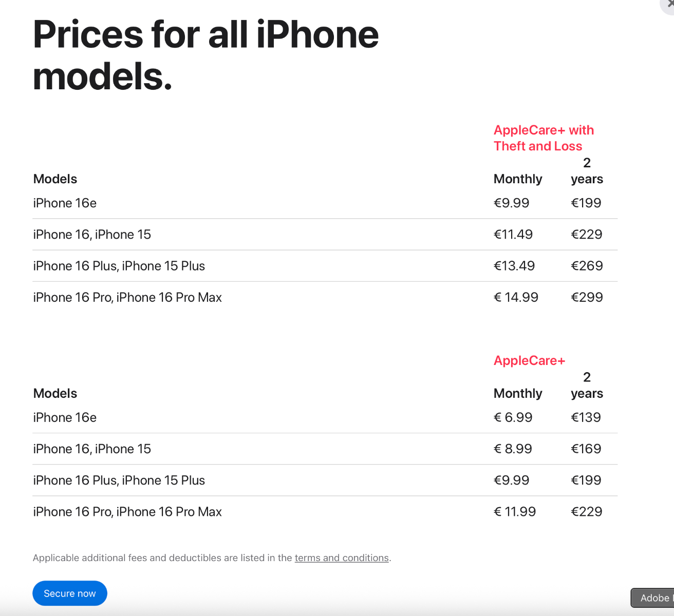The image size is (674, 616).
Task: Click the € 8.99 monthly price
Action: (x=513, y=449)
